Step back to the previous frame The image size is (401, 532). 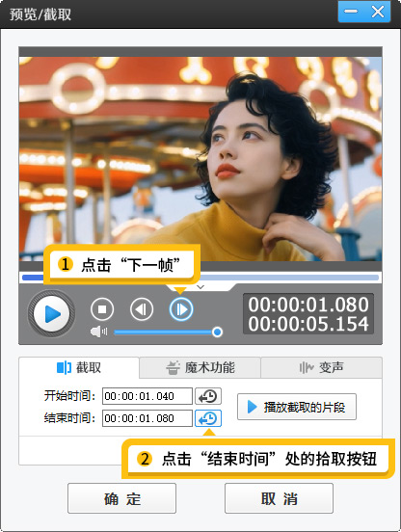[142, 309]
